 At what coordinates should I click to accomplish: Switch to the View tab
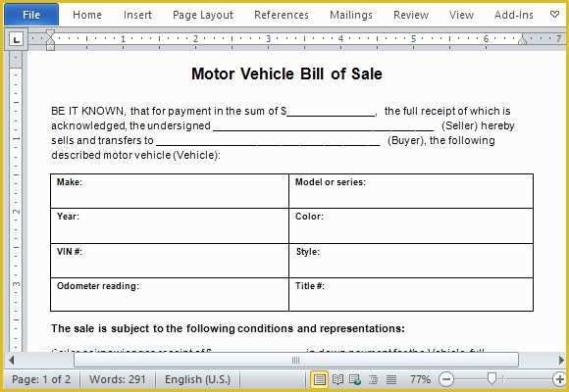coord(461,15)
